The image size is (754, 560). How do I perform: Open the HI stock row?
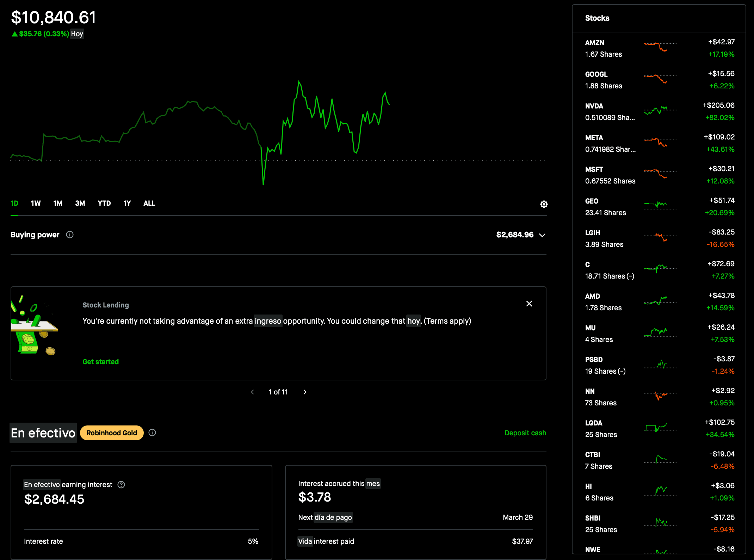(x=659, y=492)
